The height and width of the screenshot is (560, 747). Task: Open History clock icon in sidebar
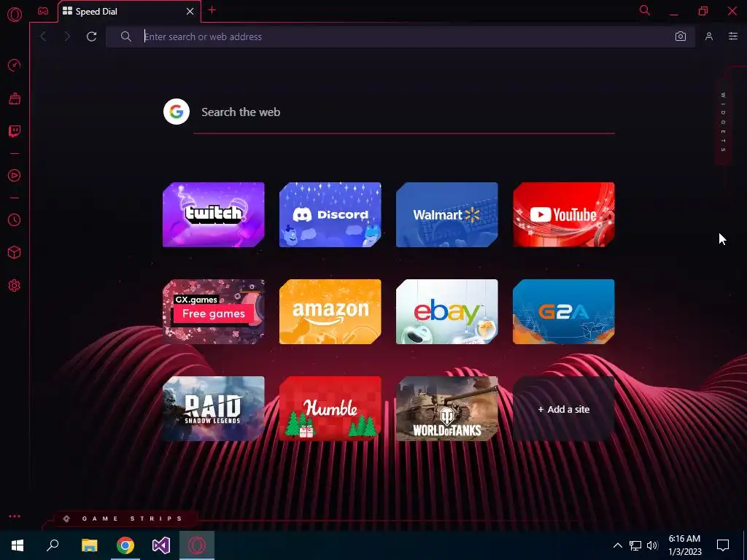coord(15,220)
